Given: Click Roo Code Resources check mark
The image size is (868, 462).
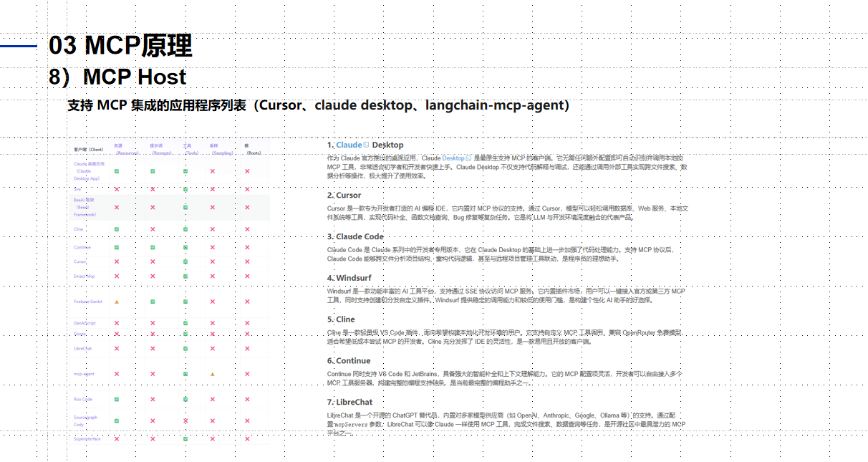Looking at the screenshot, I should tap(117, 399).
